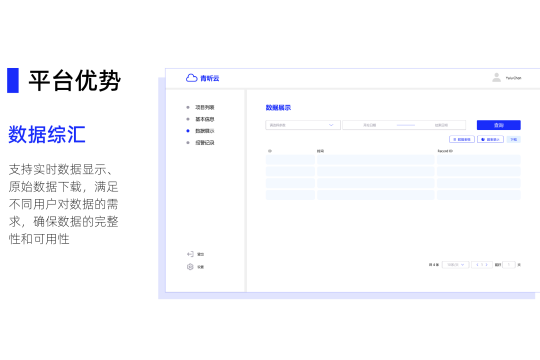Open the user avatar profile icon

(x=496, y=78)
